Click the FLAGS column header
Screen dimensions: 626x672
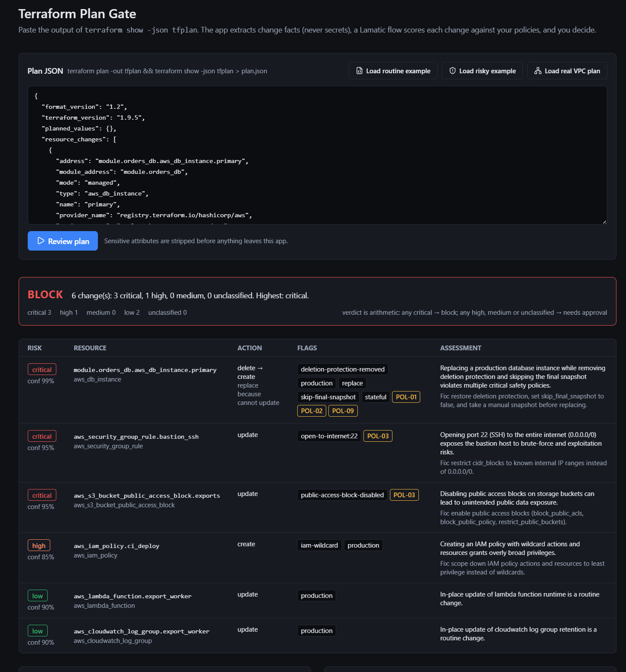(x=307, y=348)
